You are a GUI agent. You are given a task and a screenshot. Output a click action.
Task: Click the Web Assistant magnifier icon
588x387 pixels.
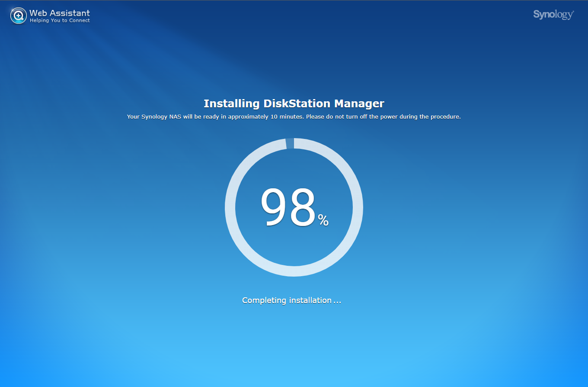[19, 16]
